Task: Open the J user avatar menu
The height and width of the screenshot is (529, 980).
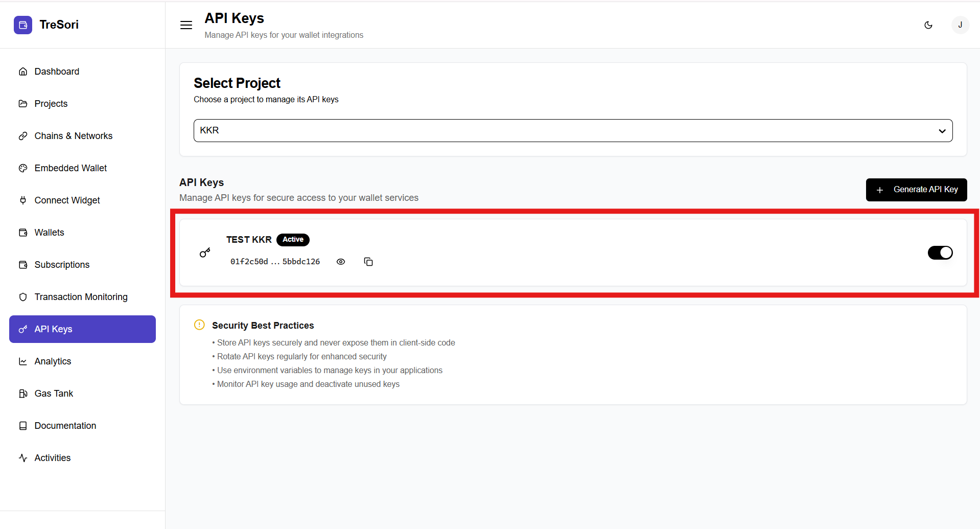Action: click(960, 25)
